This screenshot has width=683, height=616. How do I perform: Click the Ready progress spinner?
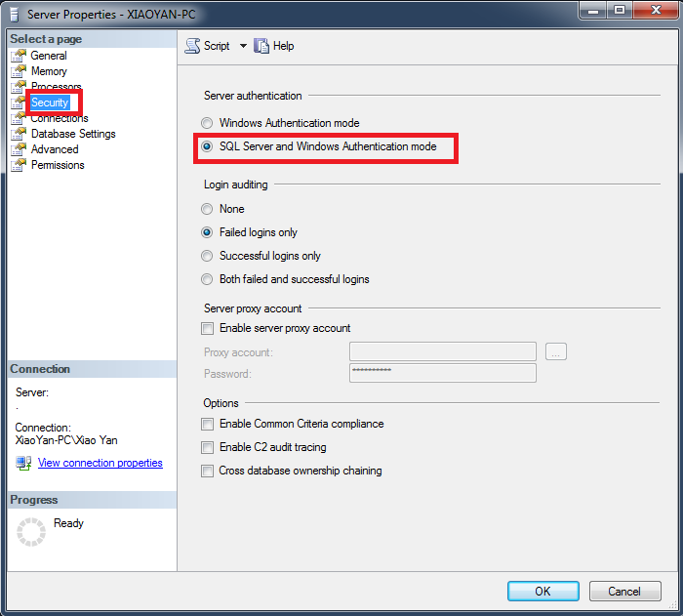31,532
